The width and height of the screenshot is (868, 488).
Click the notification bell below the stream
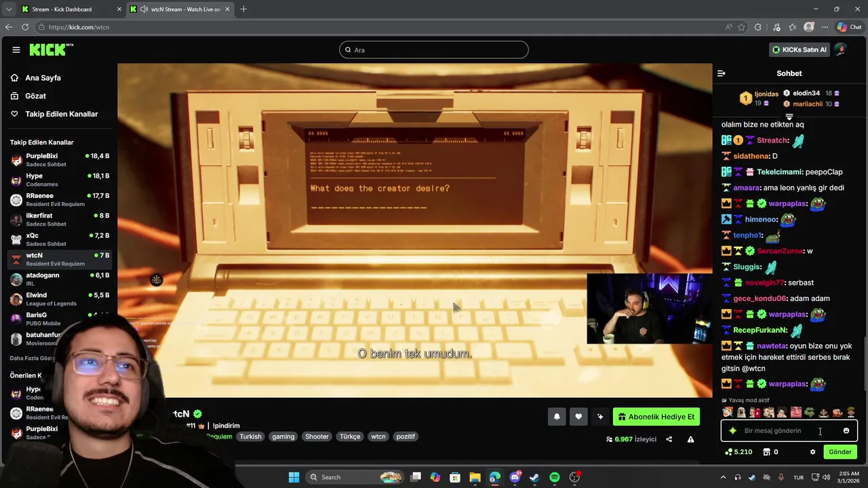pyautogui.click(x=557, y=417)
